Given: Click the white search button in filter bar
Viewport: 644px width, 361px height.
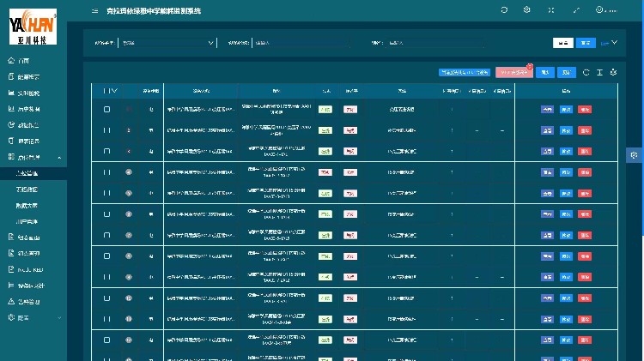Looking at the screenshot, I should click(562, 42).
